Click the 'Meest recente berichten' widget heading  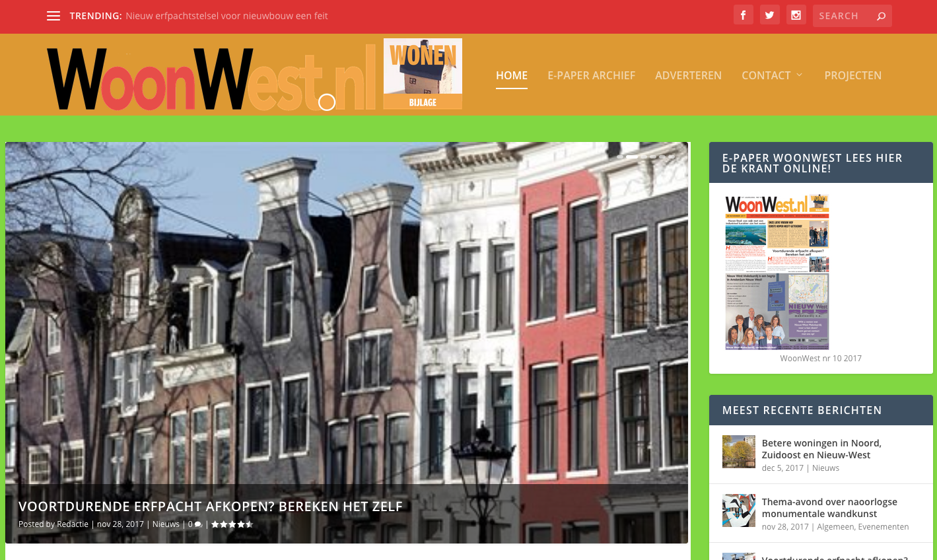click(802, 410)
